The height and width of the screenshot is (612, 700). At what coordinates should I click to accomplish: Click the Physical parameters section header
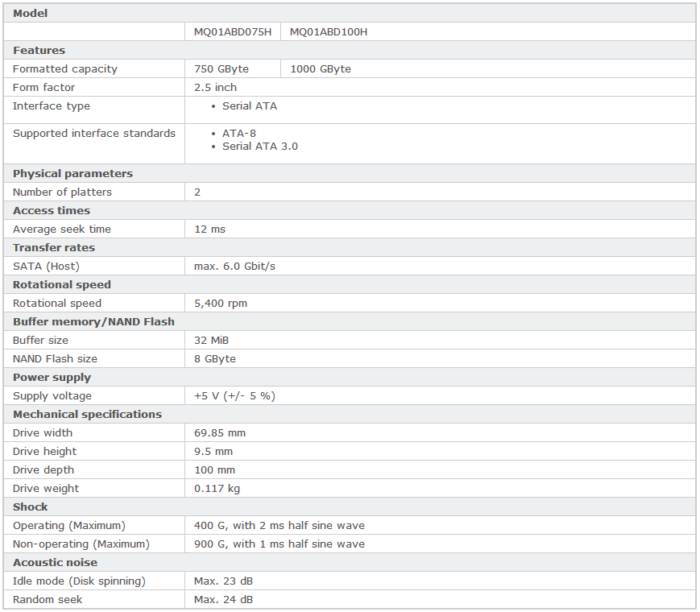72,174
